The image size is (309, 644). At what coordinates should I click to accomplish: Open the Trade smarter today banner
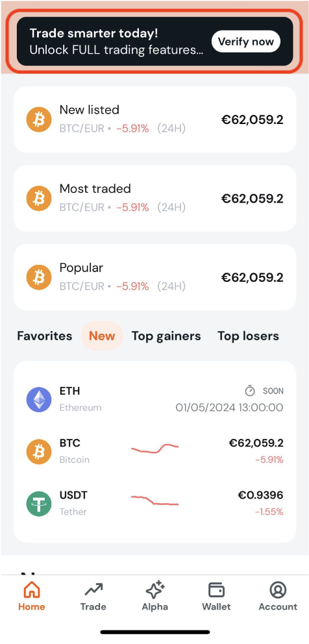pyautogui.click(x=155, y=42)
